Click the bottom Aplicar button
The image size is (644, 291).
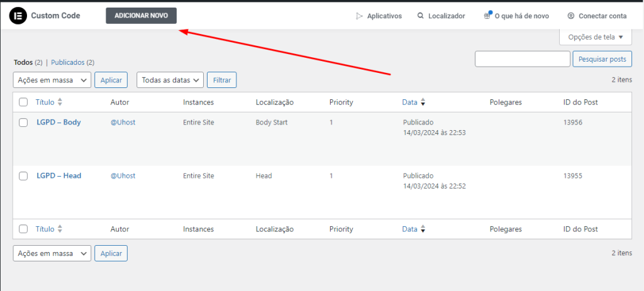[111, 254]
